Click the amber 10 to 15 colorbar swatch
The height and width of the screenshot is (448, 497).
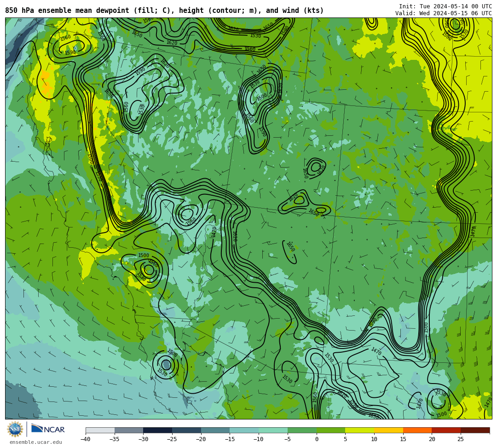click(388, 430)
